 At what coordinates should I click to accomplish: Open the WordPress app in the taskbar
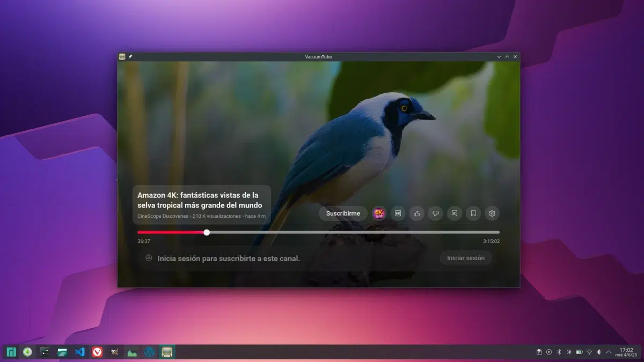(150, 352)
